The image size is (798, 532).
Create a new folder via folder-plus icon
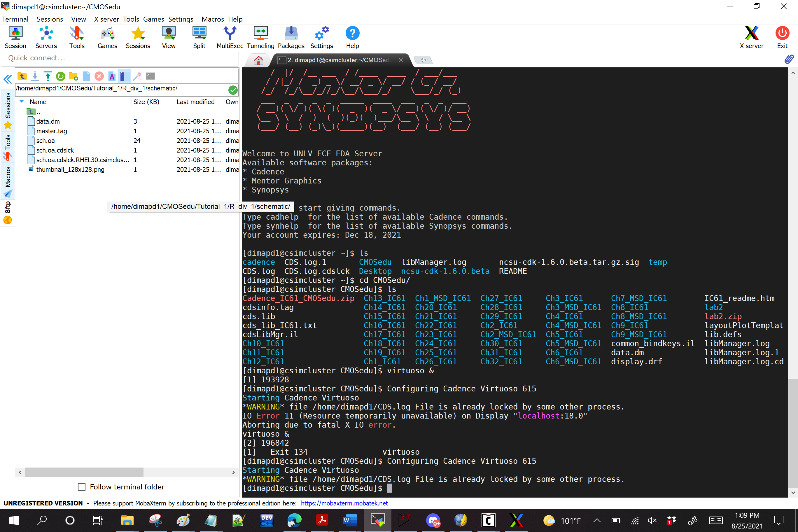click(73, 76)
